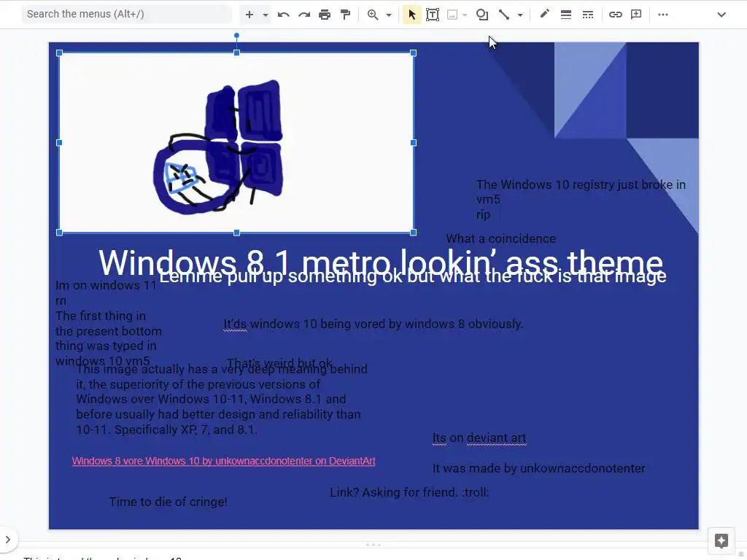Click the speaker notes divider handle dots
747x560 pixels.
tap(373, 545)
